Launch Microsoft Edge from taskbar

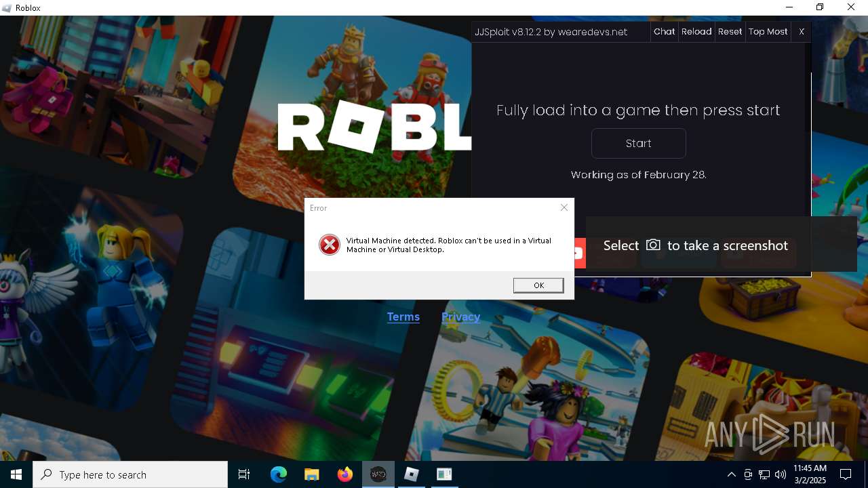[279, 474]
